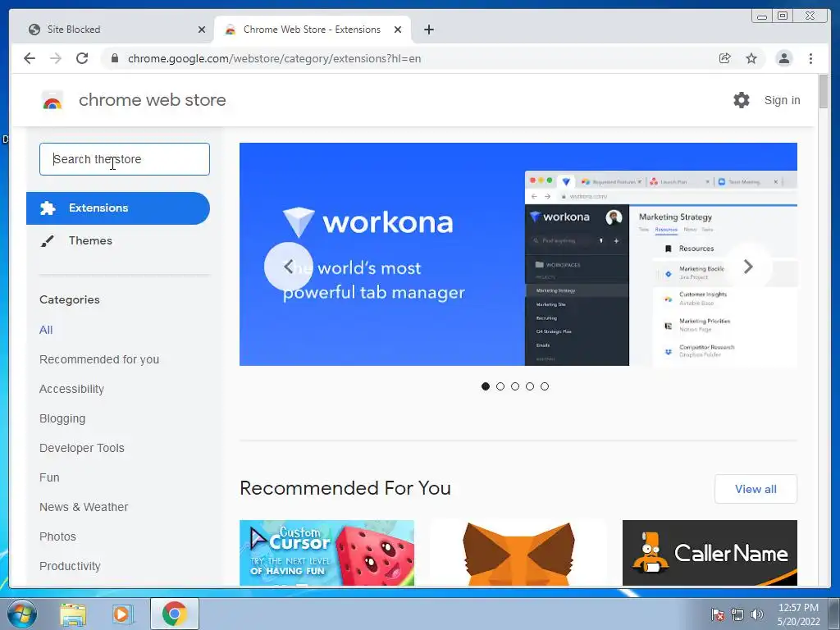Image resolution: width=840 pixels, height=630 pixels.
Task: Launch Windows Media Player from taskbar
Action: click(122, 614)
